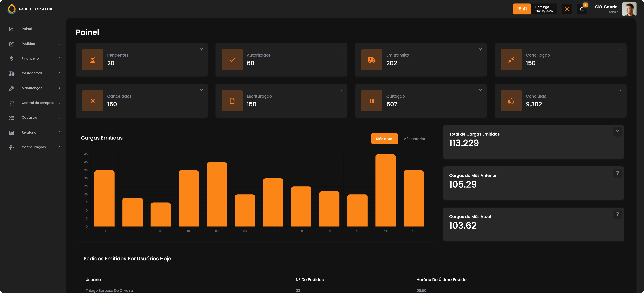Image resolution: width=644 pixels, height=293 pixels.
Task: Switch chart to Mês anterior
Action: coord(414,139)
